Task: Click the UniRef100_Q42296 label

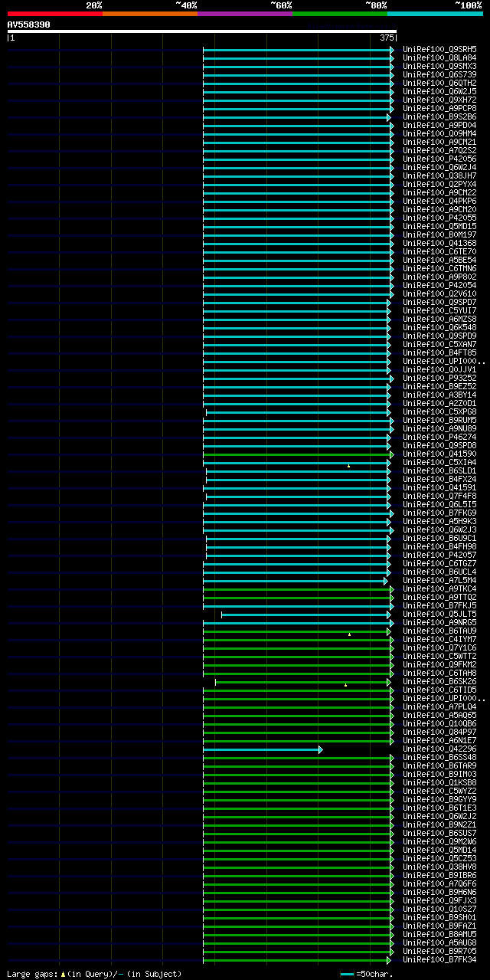Action: [439, 749]
